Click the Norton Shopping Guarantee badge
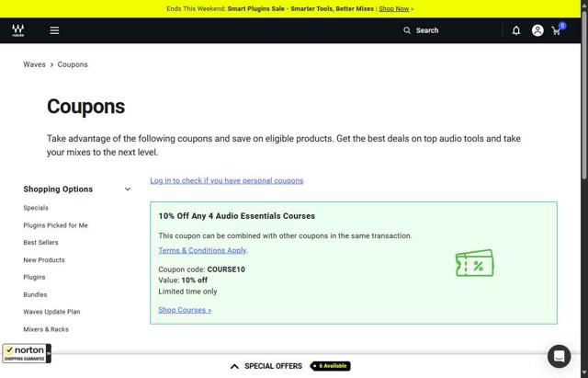 [x=27, y=353]
